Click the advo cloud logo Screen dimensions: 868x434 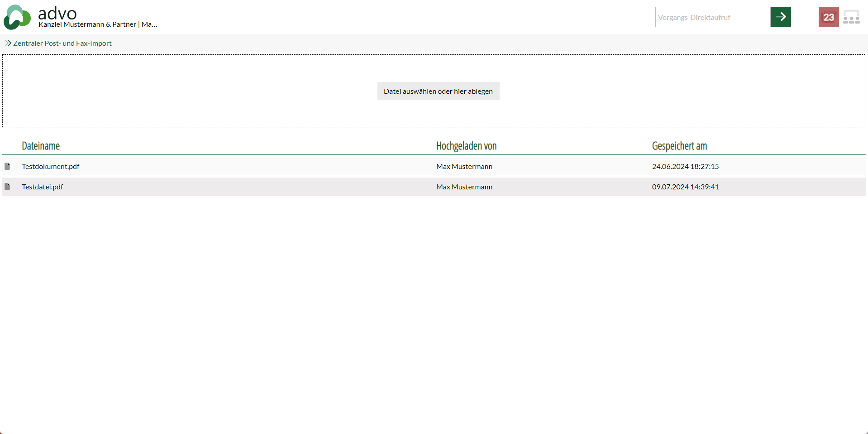pyautogui.click(x=17, y=17)
